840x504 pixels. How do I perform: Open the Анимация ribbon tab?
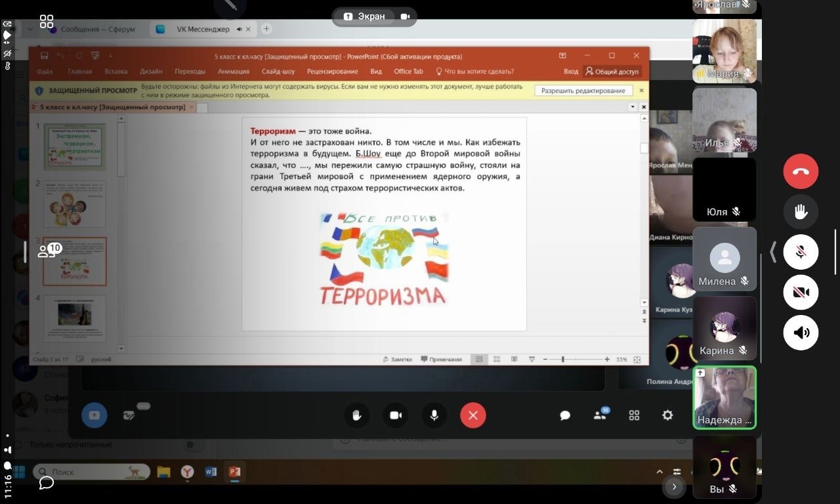234,72
